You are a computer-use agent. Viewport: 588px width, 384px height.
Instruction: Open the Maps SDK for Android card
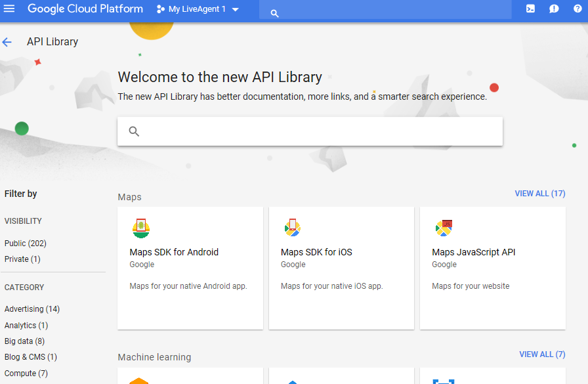click(x=190, y=268)
